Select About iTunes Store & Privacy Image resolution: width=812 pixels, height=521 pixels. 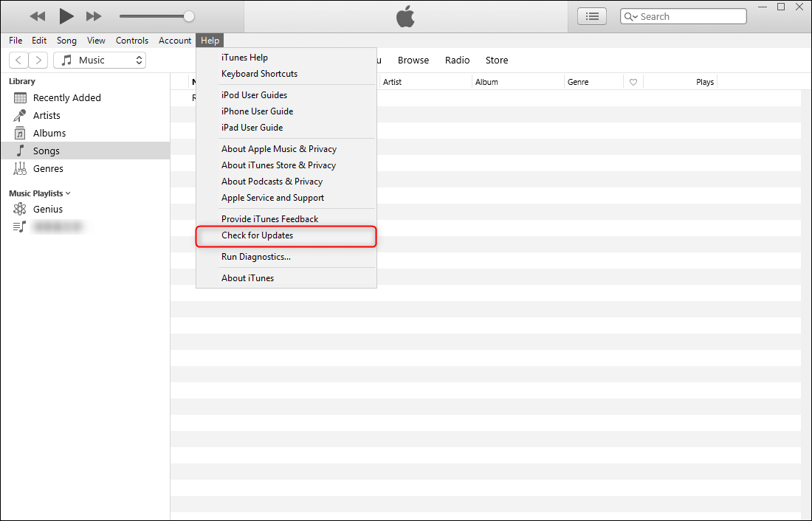coord(286,165)
